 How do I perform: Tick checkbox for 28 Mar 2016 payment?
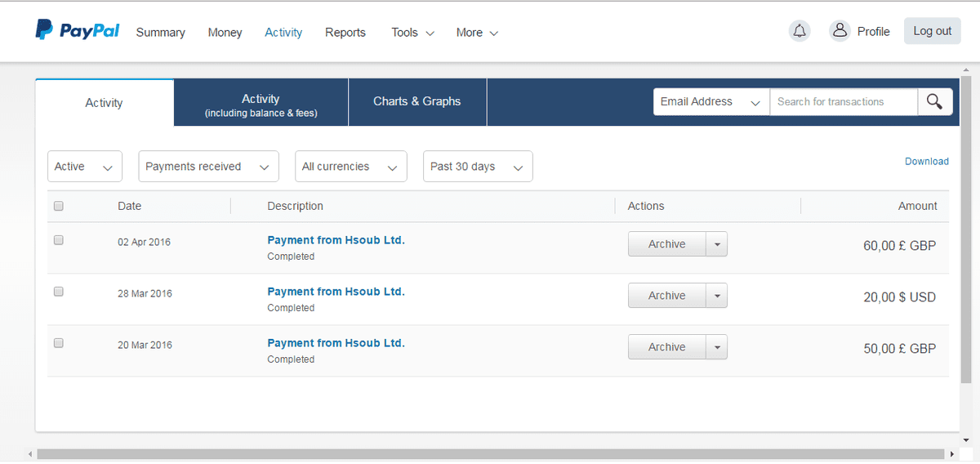[x=59, y=292]
